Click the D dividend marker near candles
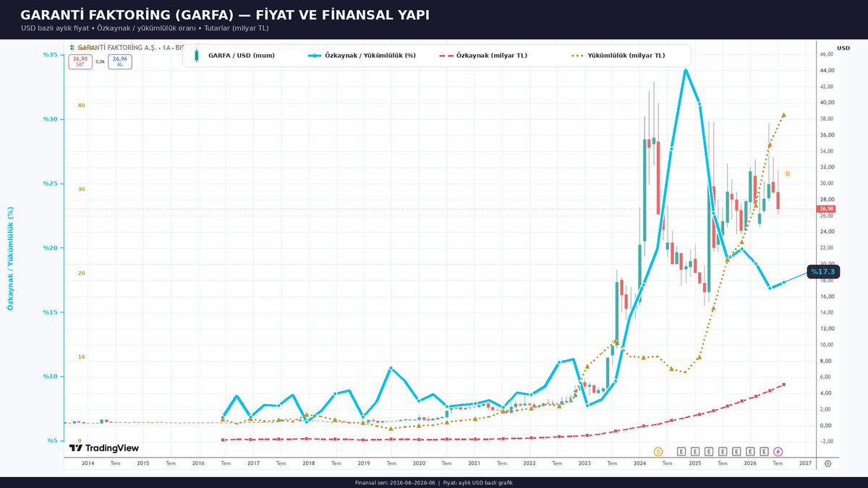868x488 pixels. click(x=788, y=174)
